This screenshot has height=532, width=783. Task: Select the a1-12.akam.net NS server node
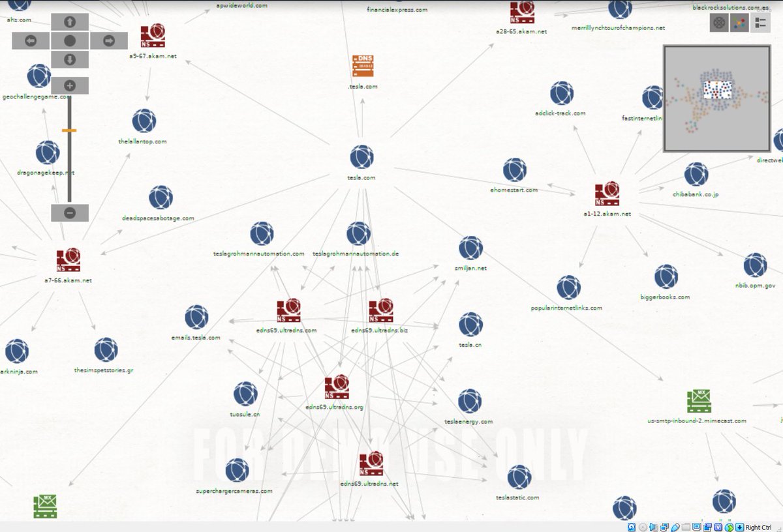click(607, 192)
